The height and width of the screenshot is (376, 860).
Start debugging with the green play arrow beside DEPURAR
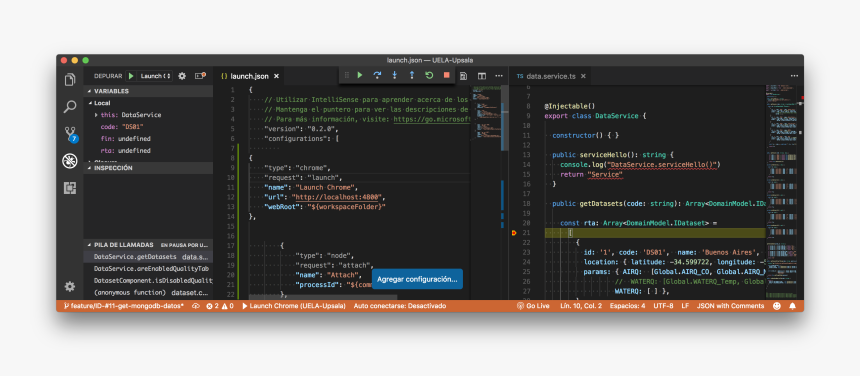pos(131,76)
